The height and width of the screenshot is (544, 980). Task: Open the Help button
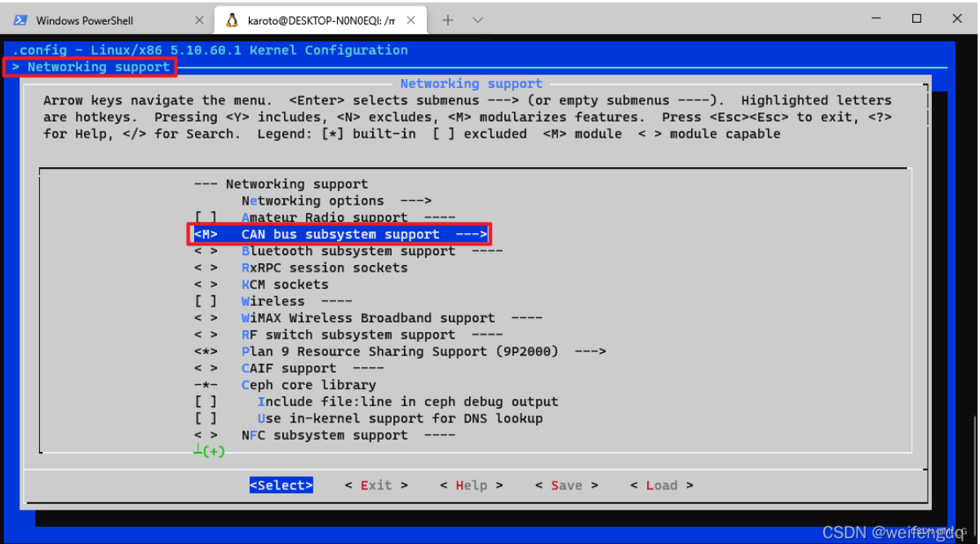472,484
